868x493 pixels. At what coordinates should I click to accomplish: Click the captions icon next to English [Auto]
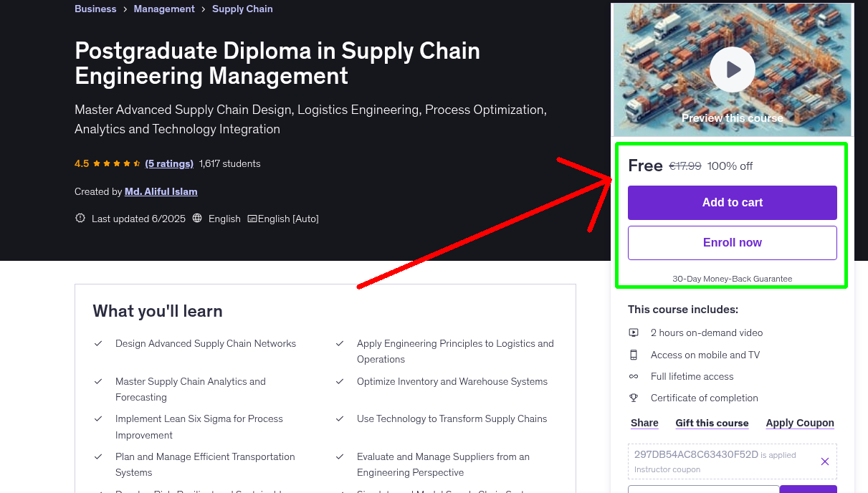253,219
